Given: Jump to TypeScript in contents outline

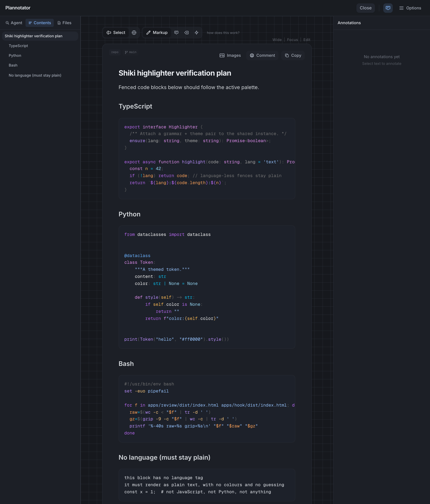Looking at the screenshot, I should [x=18, y=46].
